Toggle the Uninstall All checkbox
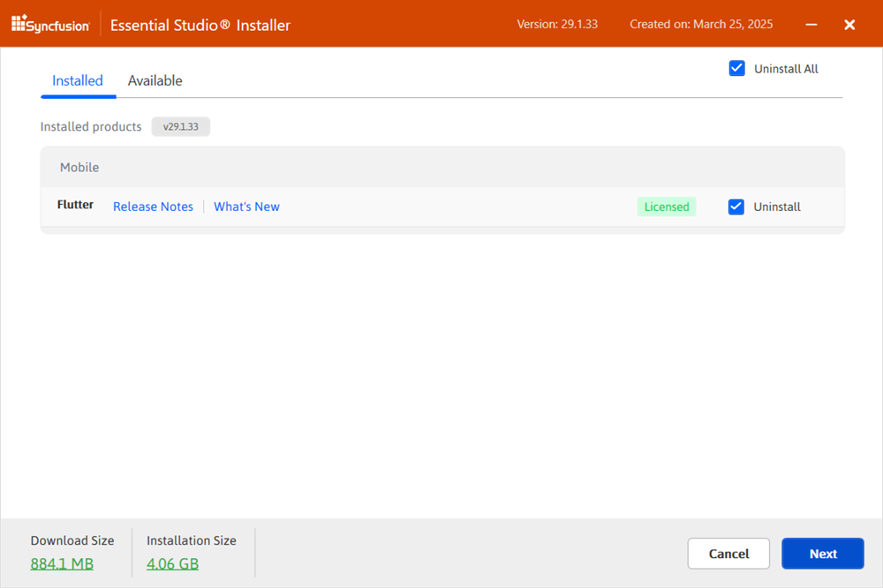This screenshot has width=883, height=588. pos(736,69)
